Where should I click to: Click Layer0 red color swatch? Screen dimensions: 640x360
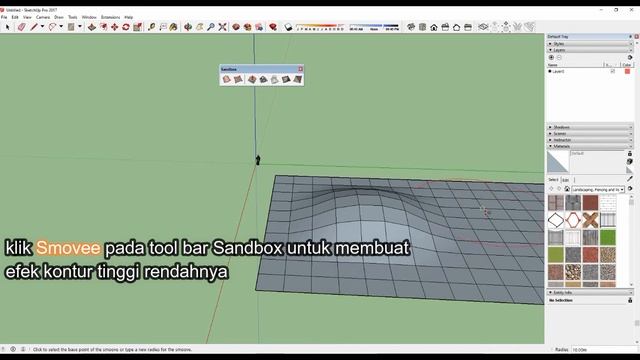[627, 71]
